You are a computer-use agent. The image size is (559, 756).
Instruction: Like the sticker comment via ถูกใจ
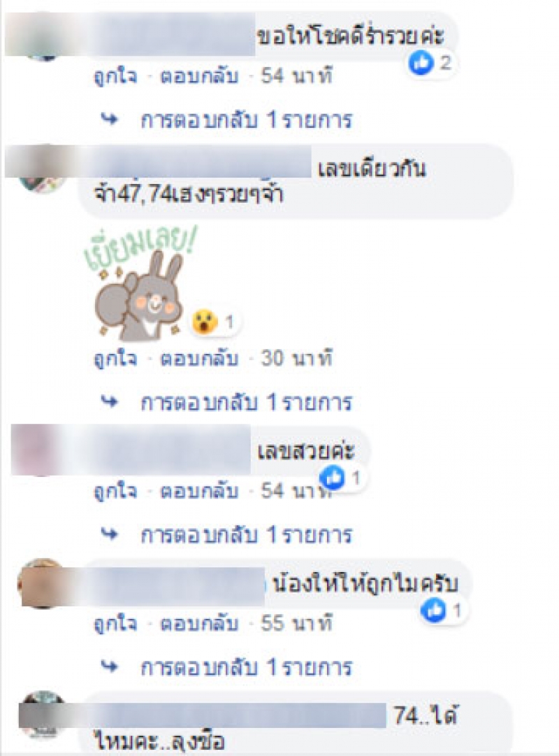116,359
